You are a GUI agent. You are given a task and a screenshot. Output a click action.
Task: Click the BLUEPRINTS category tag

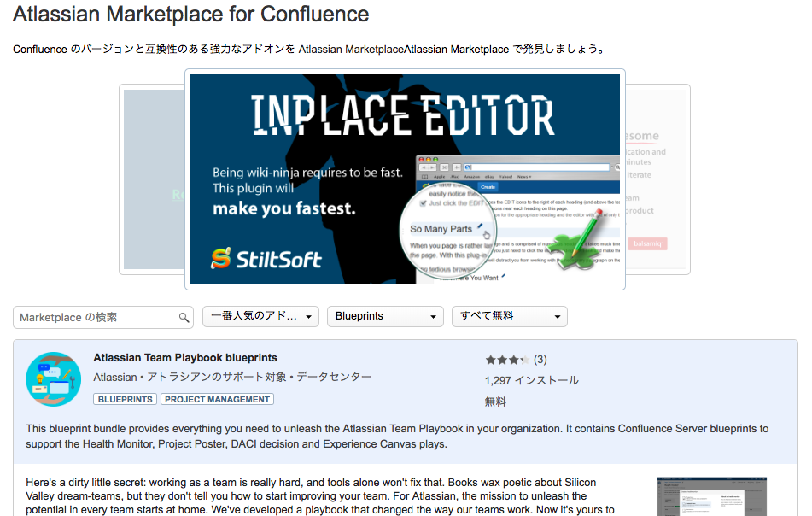(x=125, y=400)
